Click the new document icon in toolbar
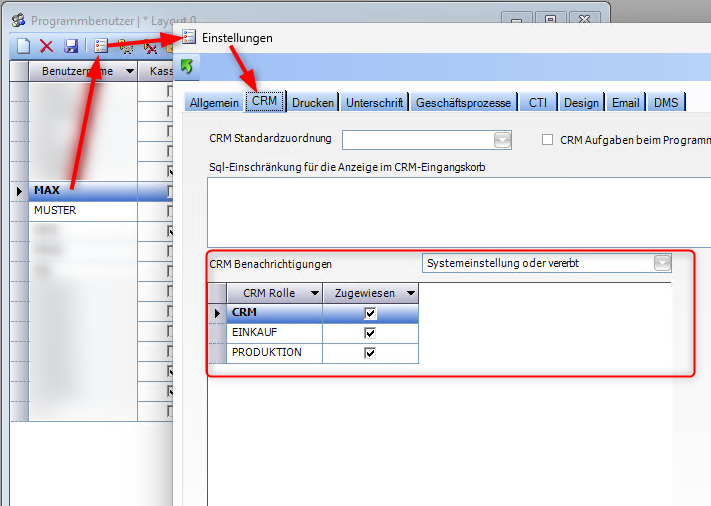711x506 pixels. [24, 46]
